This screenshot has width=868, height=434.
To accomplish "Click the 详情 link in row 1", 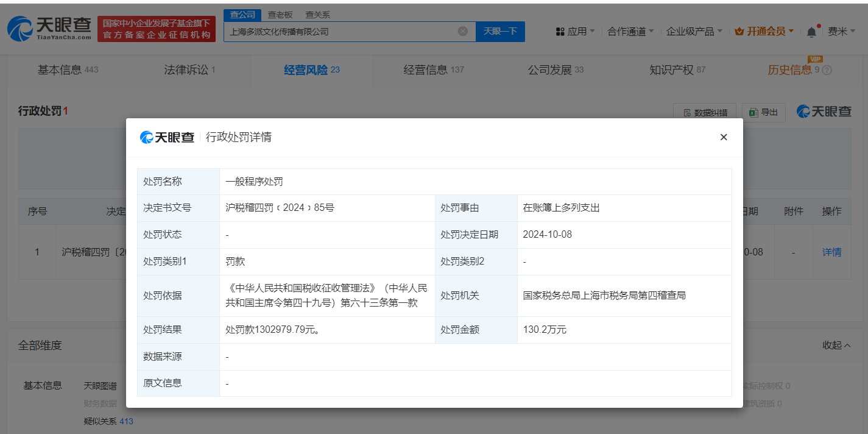I will 832,252.
